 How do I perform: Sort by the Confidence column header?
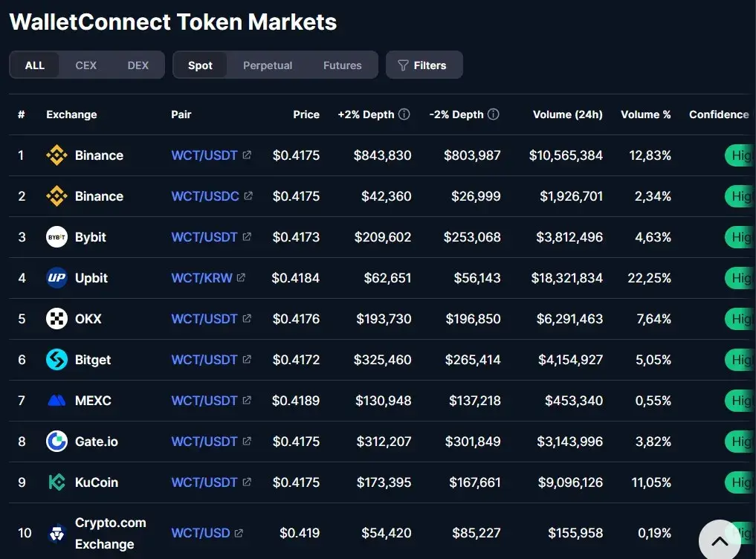coord(719,114)
